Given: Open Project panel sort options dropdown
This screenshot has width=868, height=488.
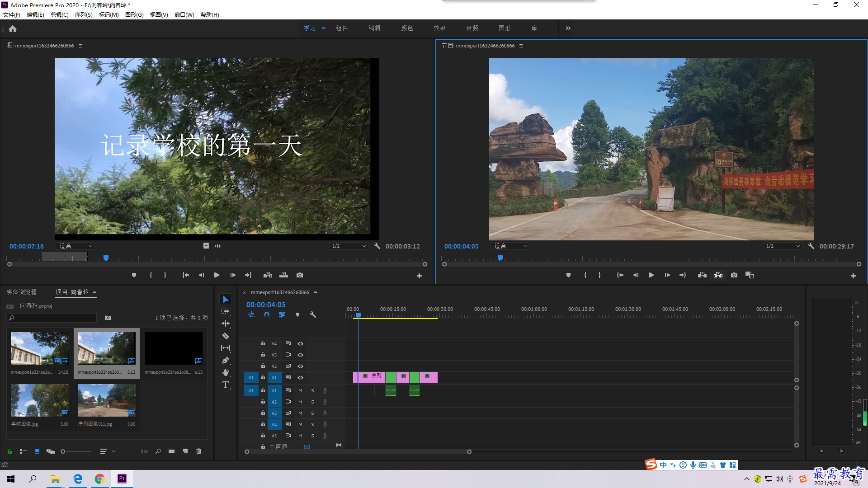Looking at the screenshot, I should coord(108,451).
